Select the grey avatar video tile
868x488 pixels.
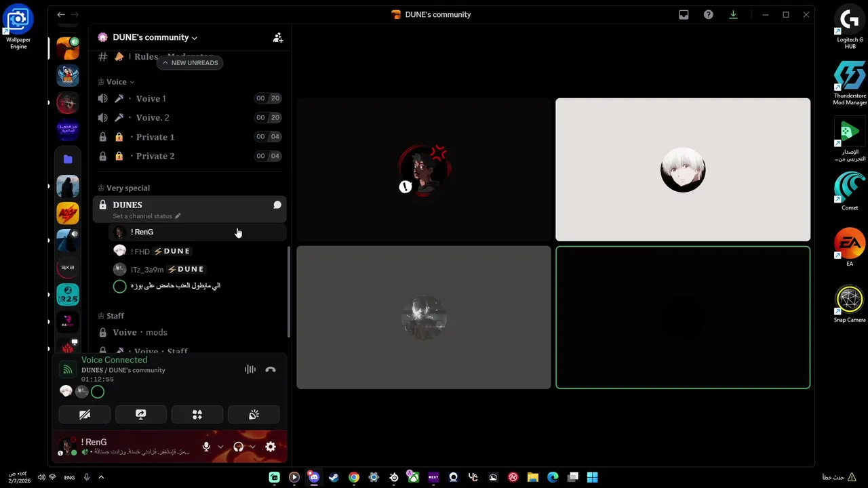[x=424, y=317]
